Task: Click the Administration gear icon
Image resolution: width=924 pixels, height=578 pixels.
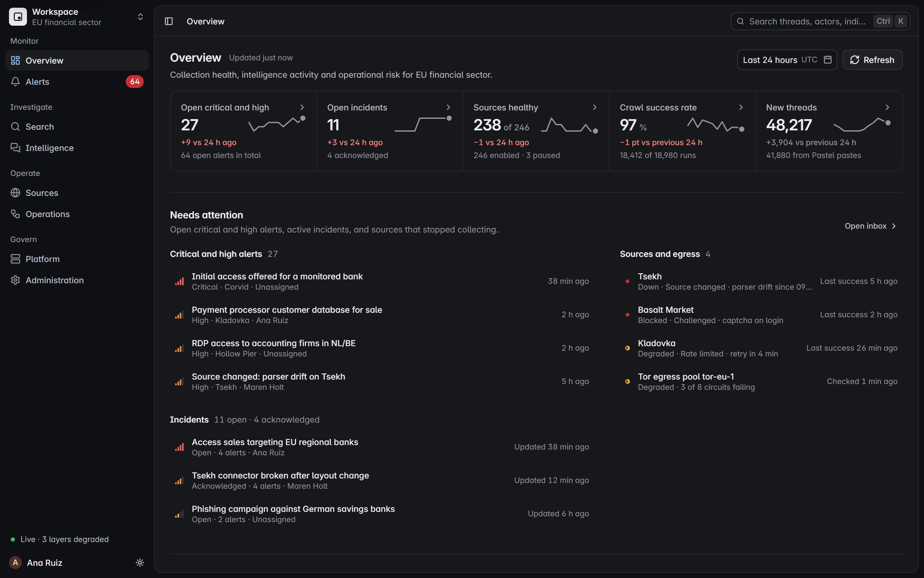Action: [x=15, y=280]
